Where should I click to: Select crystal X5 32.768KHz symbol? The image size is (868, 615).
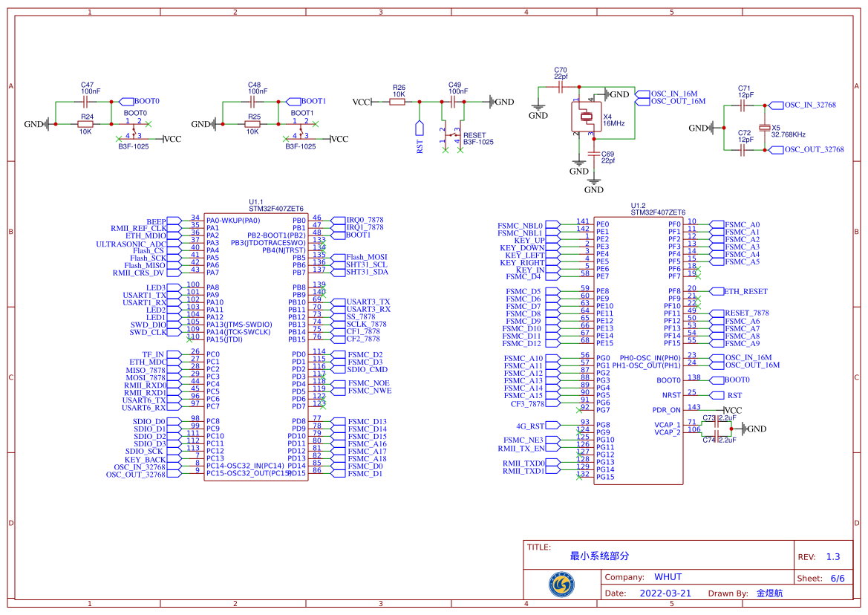click(765, 127)
